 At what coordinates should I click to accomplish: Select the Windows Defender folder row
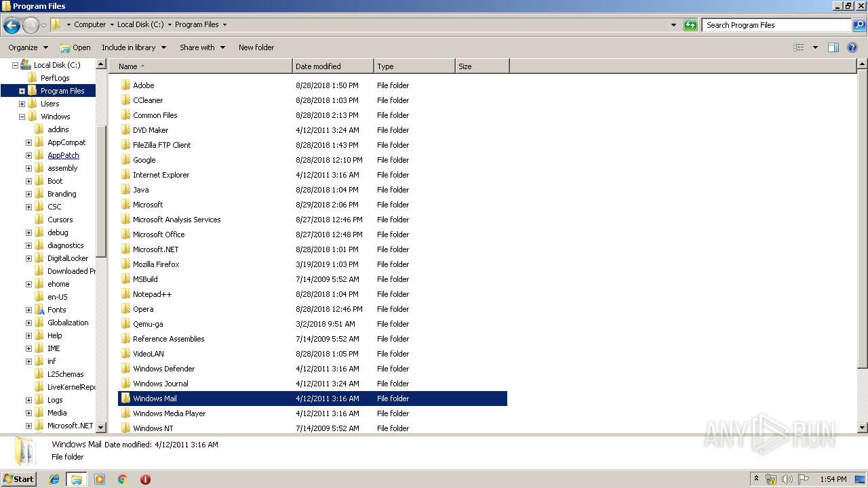tap(313, 369)
